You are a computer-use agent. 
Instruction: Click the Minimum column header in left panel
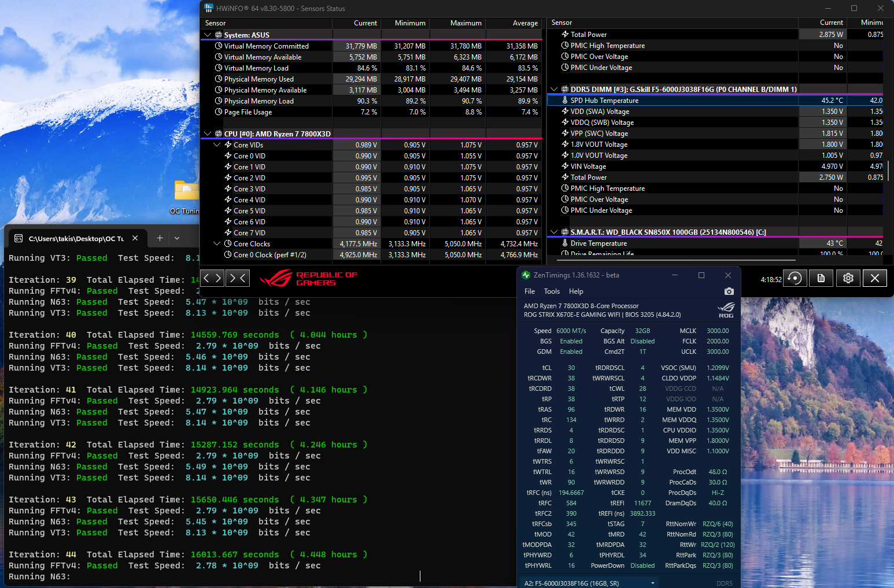(x=405, y=23)
